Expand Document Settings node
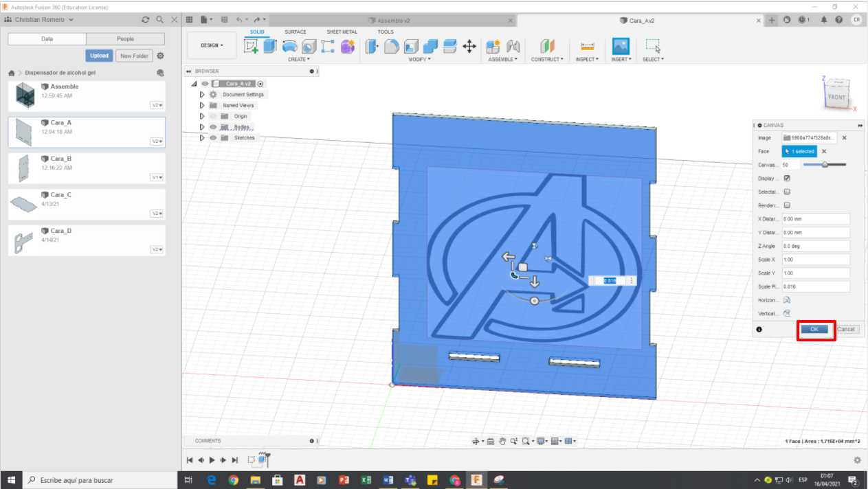The image size is (868, 489). (x=202, y=95)
